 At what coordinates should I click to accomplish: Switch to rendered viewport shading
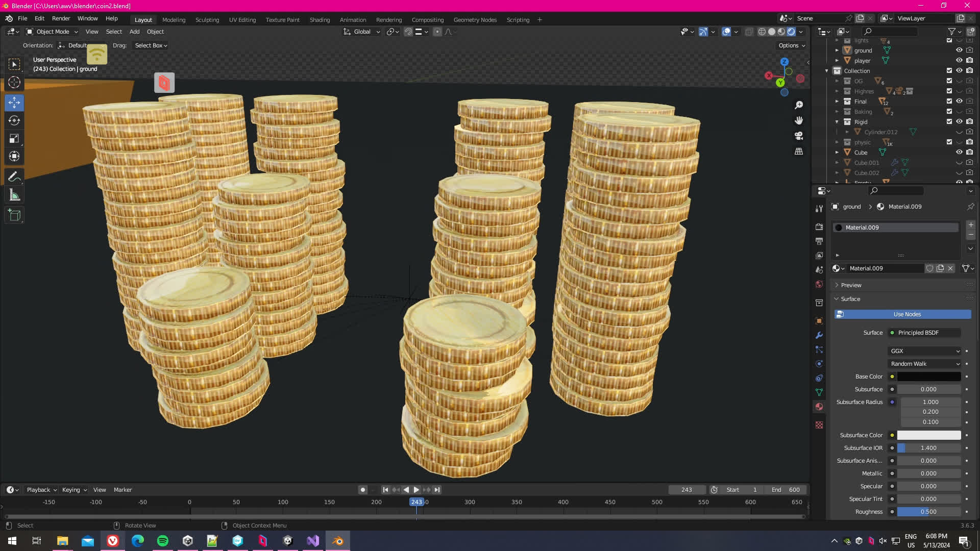pyautogui.click(x=791, y=32)
